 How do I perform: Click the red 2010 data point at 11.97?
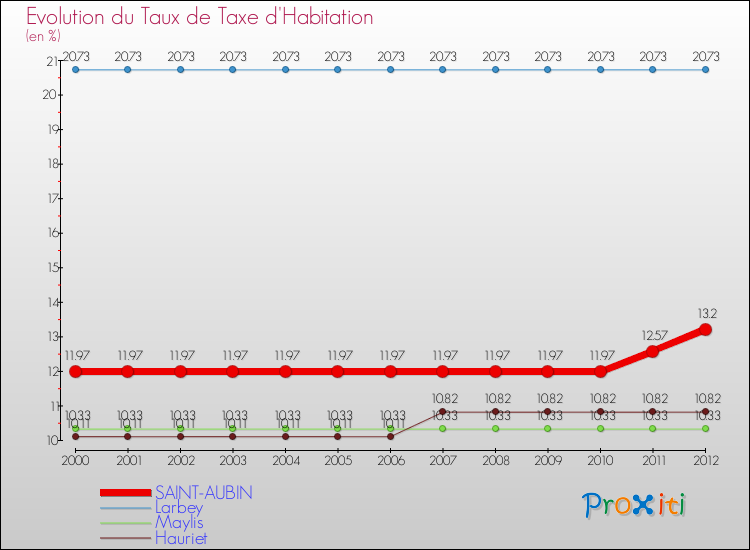click(600, 371)
